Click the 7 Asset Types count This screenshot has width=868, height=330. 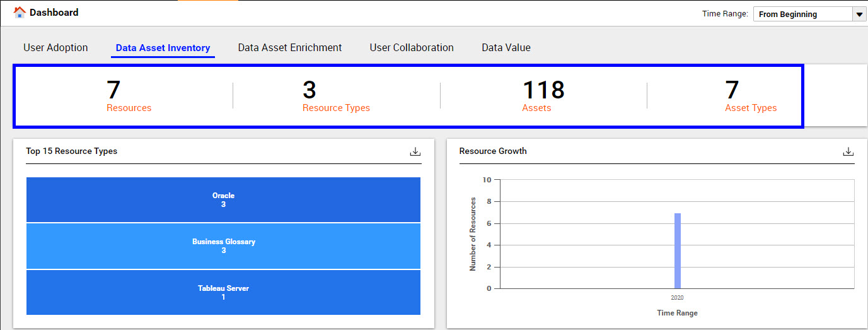732,90
